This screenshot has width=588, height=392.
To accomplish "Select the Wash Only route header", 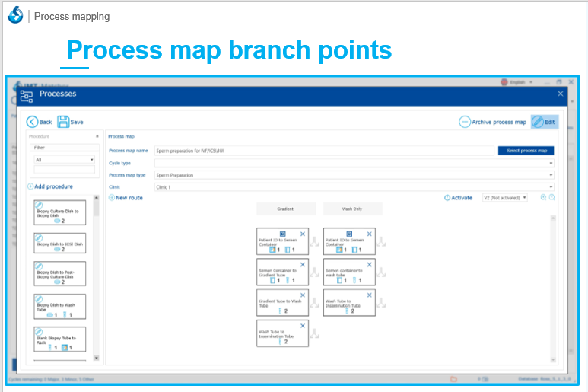I will point(352,209).
